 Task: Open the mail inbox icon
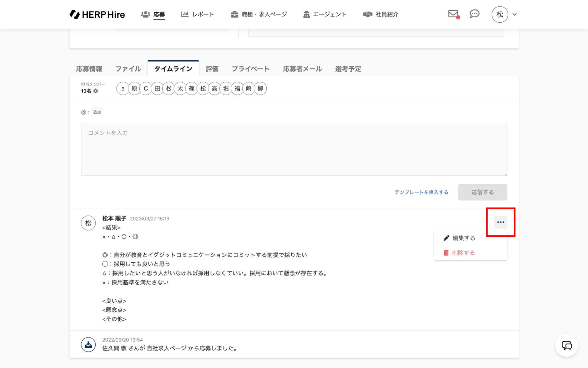point(453,14)
